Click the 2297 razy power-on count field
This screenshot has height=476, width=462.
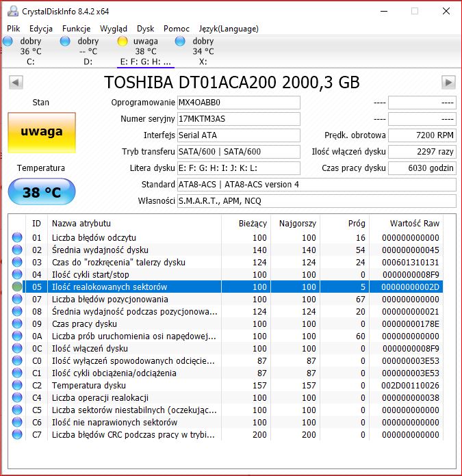422,152
